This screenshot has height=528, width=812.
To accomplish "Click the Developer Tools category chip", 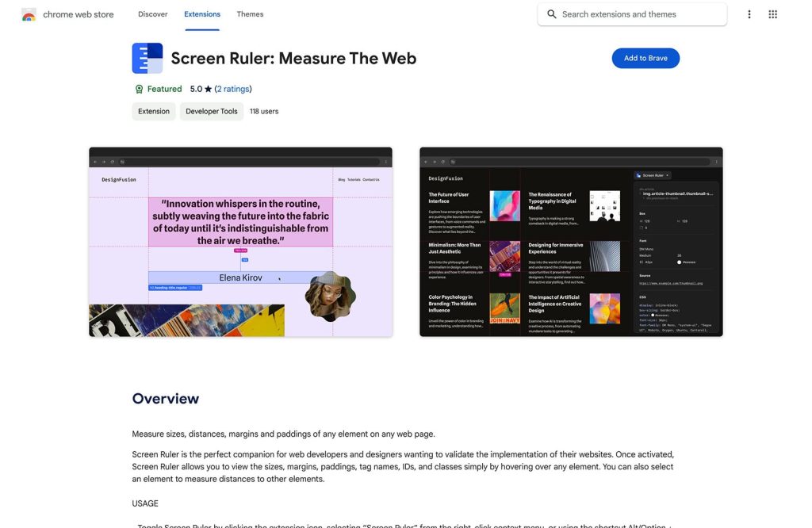I will coord(211,111).
